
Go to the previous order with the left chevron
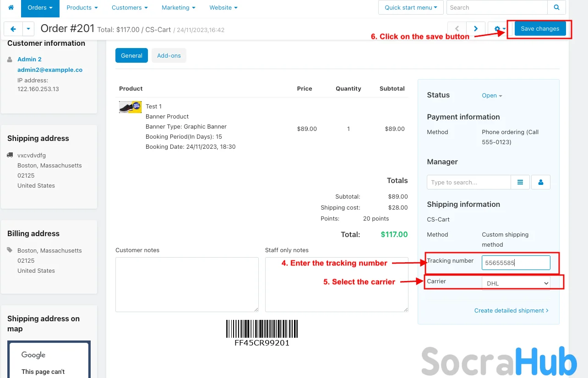pos(457,29)
